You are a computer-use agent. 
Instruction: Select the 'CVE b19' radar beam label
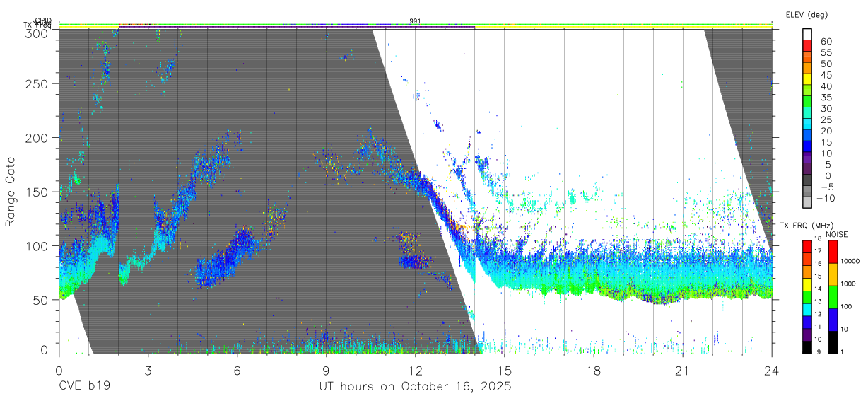tap(84, 387)
